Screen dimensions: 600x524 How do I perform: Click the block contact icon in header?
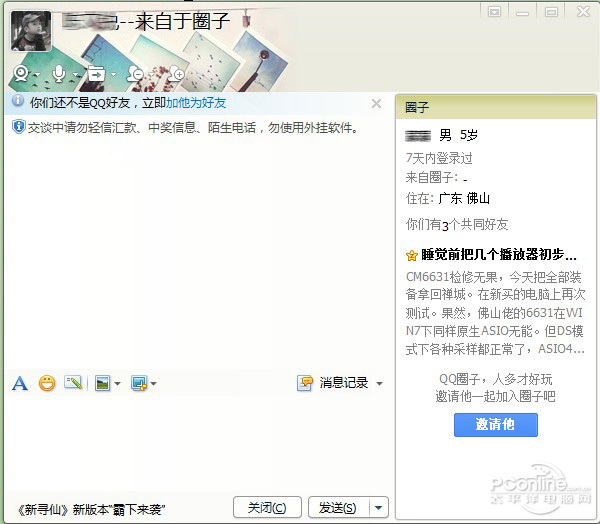coord(135,73)
